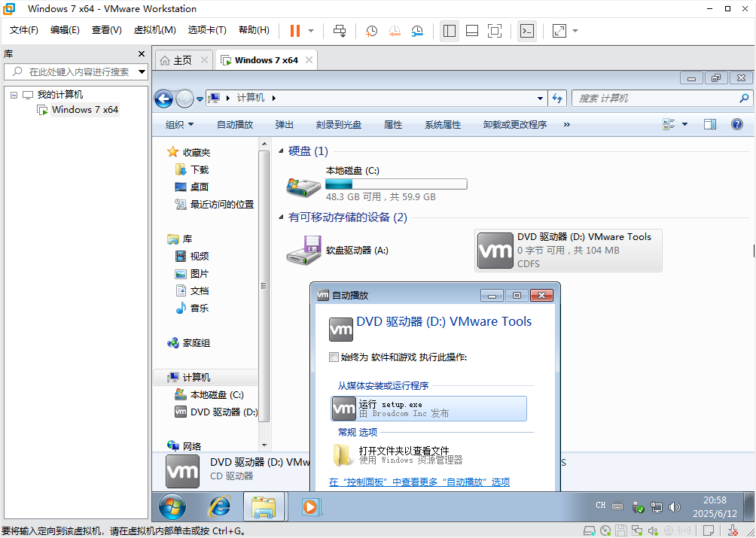Image resolution: width=756 pixels, height=538 pixels.
Task: Click 系统属性 in the toolbar
Action: (x=443, y=125)
